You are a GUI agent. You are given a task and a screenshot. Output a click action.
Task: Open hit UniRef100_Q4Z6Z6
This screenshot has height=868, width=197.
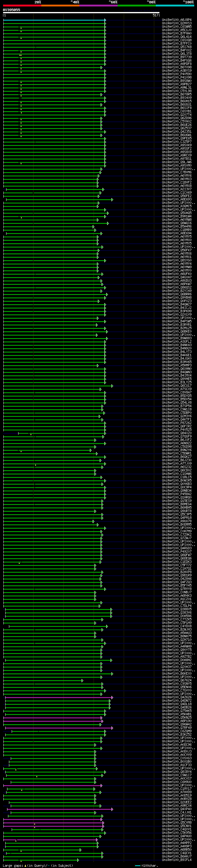click(x=176, y=697)
